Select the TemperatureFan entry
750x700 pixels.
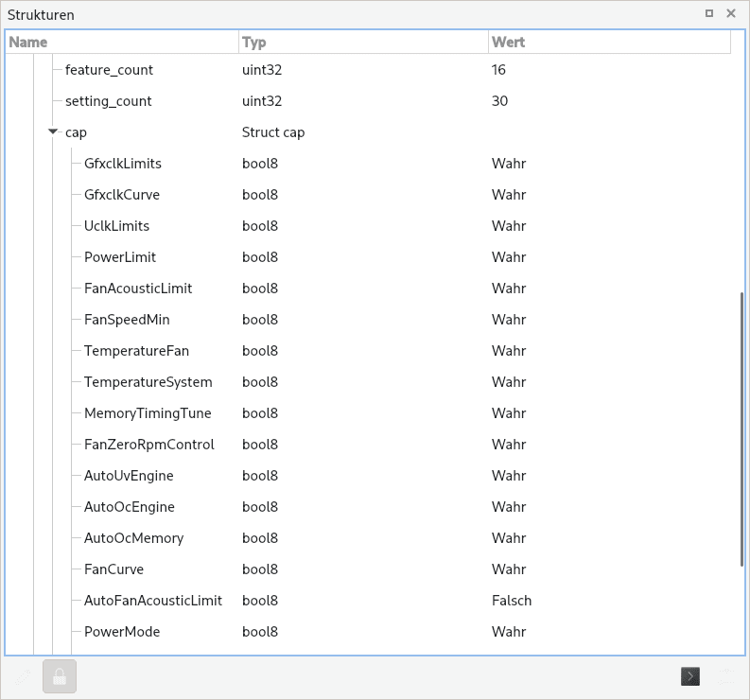click(137, 351)
